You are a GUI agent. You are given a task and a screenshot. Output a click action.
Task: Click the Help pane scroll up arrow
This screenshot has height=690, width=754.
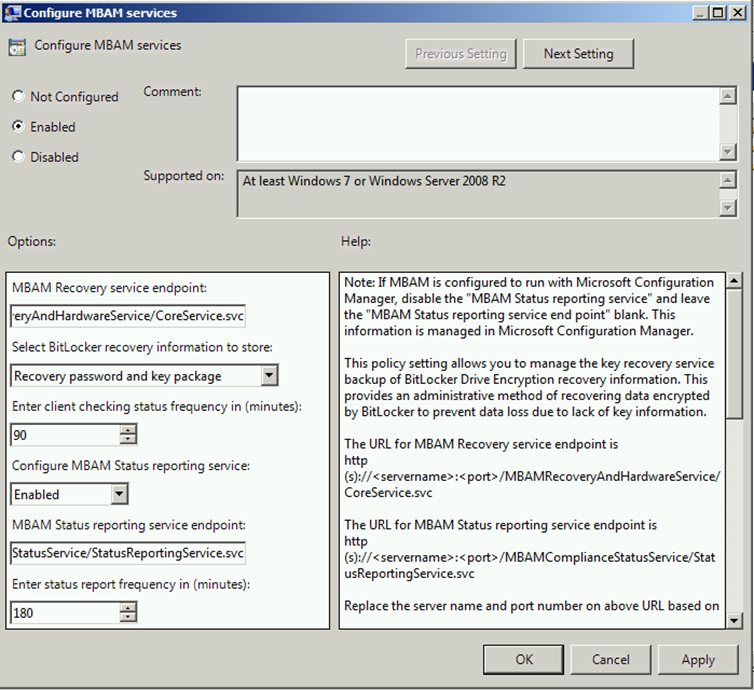coord(734,280)
